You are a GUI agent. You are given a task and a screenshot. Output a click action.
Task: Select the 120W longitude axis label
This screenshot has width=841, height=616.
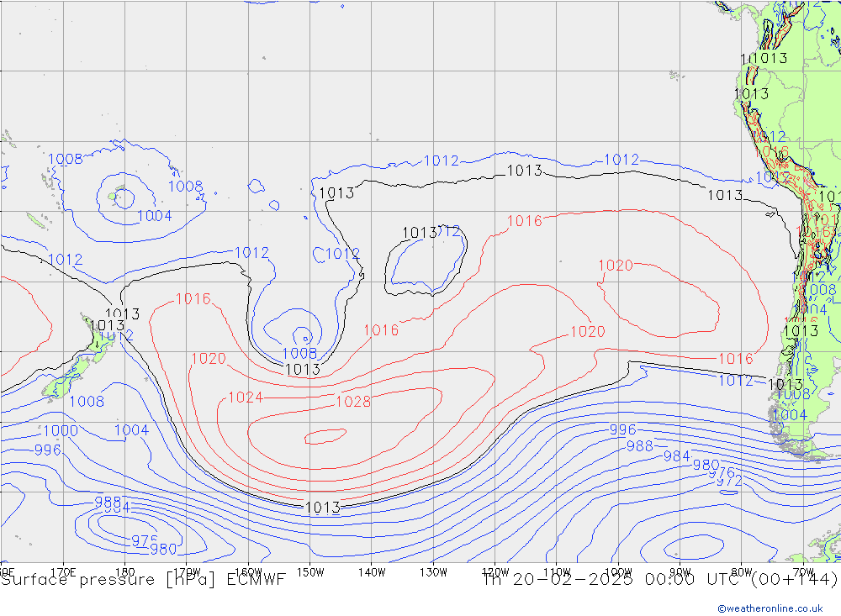[495, 572]
